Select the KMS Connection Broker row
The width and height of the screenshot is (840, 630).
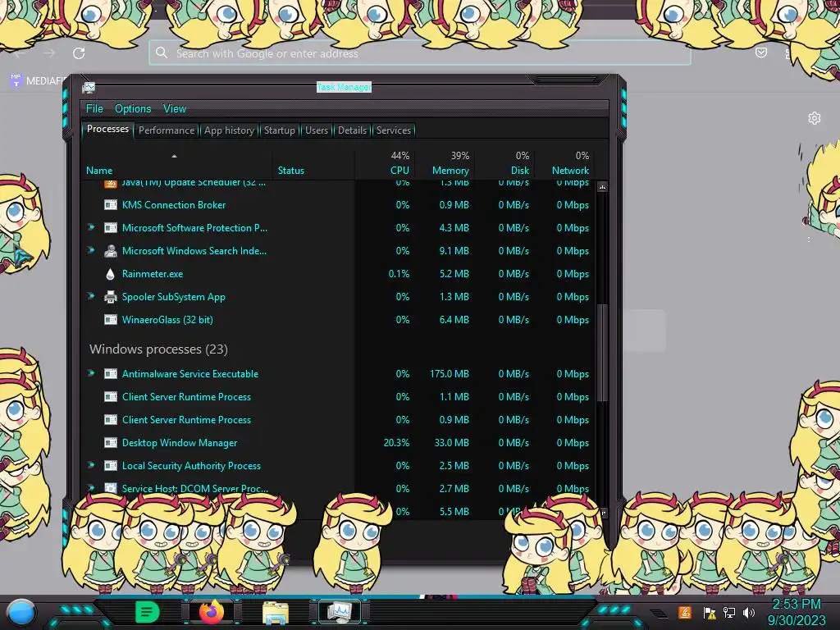point(339,204)
